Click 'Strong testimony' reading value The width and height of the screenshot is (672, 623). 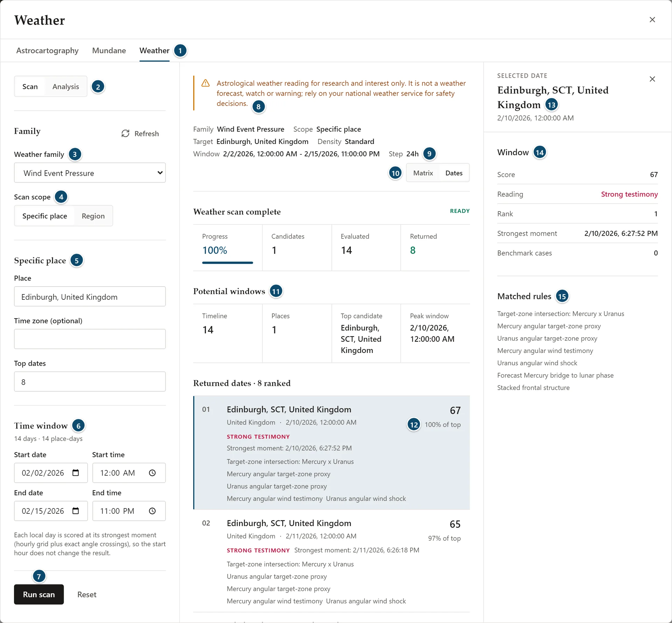629,194
